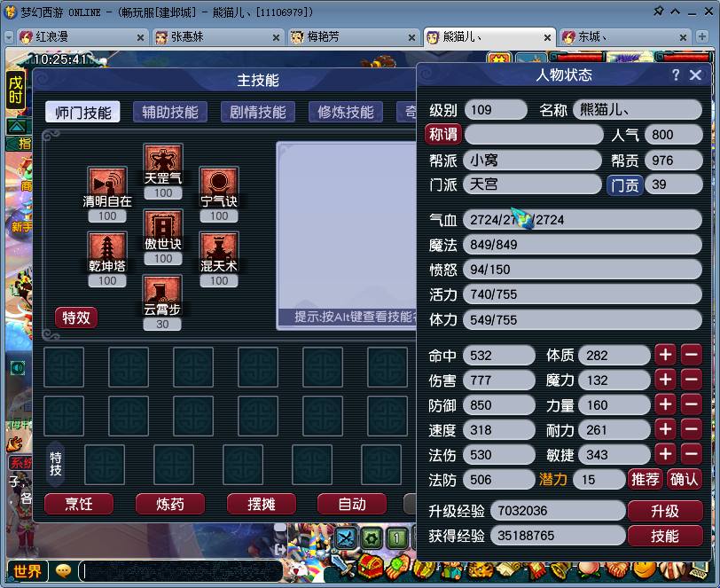Switch to the 红浪漫 character tab
The width and height of the screenshot is (720, 588).
[x=82, y=37]
